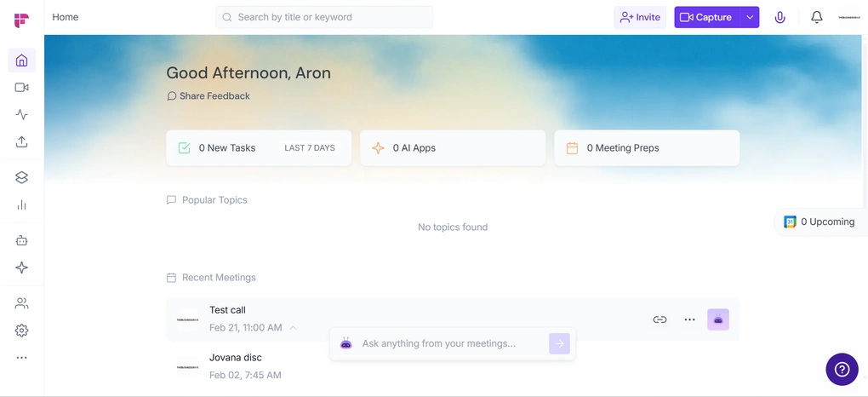Open the notifications bell
868x397 pixels.
click(817, 17)
